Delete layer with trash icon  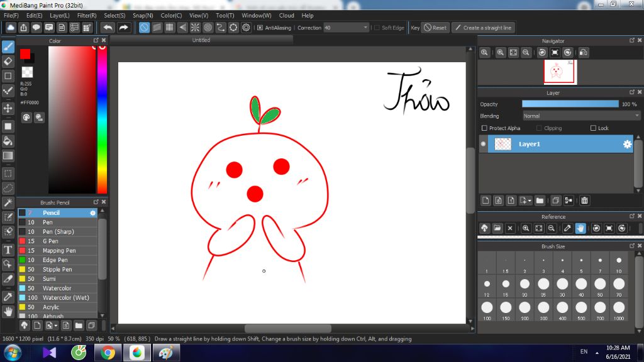[x=584, y=200]
